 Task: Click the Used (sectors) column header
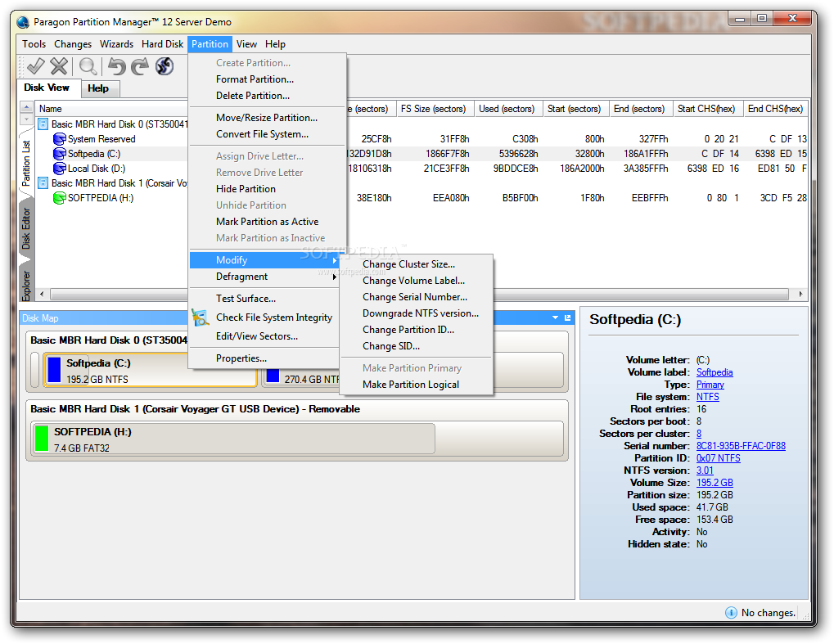click(507, 109)
